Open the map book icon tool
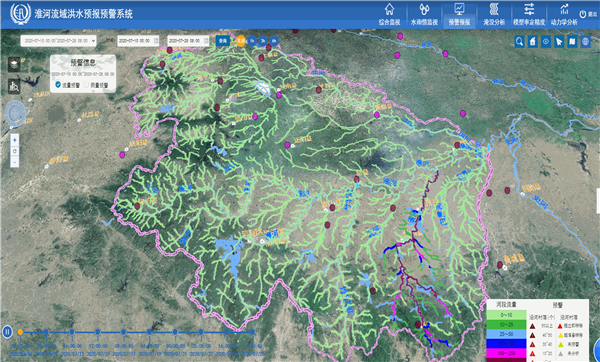This screenshot has width=600, height=362. click(x=572, y=41)
